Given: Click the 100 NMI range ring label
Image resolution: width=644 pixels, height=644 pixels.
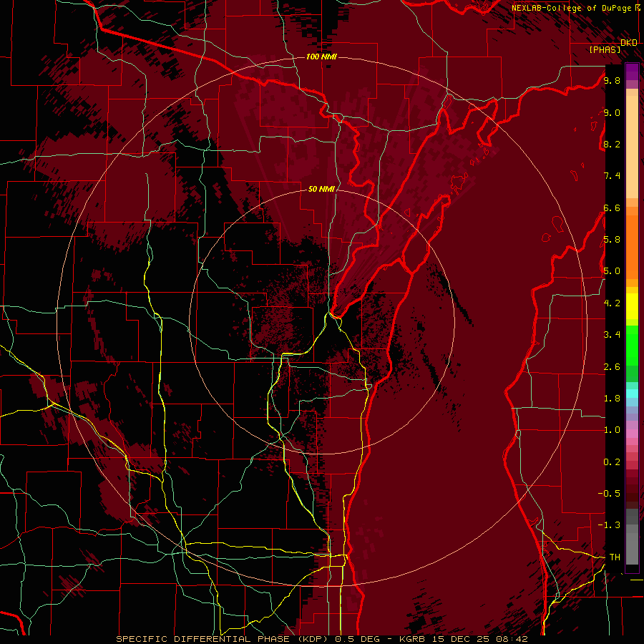Looking at the screenshot, I should [x=321, y=57].
